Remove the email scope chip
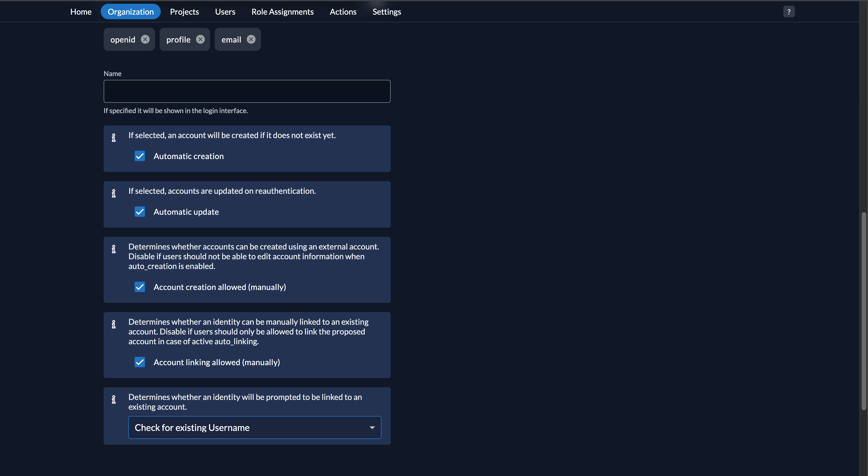The image size is (868, 476). [x=251, y=39]
